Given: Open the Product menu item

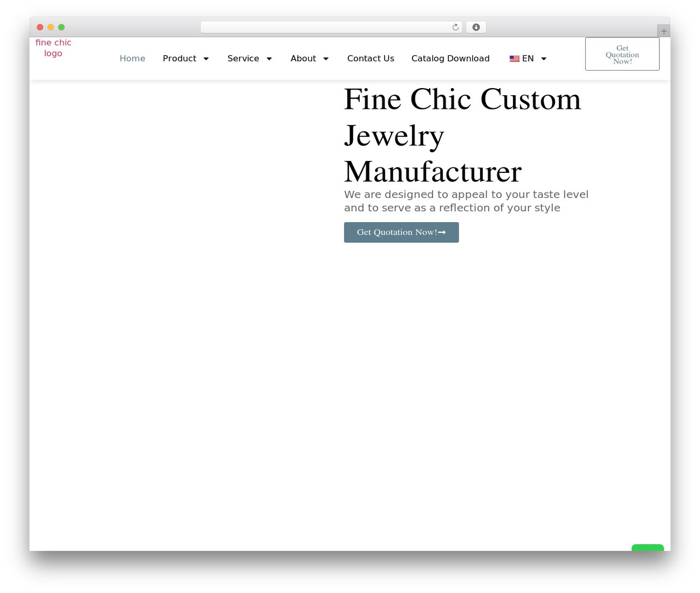Looking at the screenshot, I should [179, 59].
